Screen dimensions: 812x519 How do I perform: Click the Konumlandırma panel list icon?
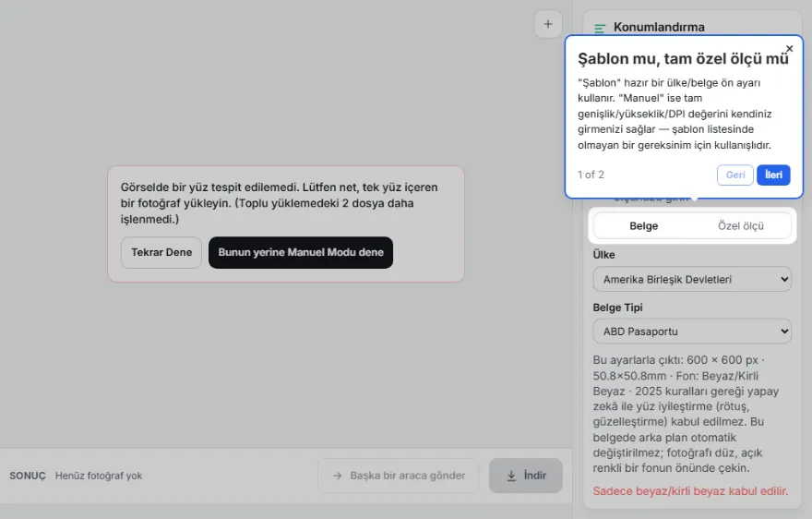600,28
